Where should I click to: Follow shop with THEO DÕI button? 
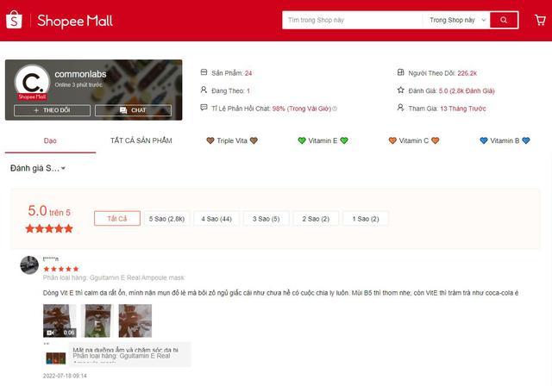tap(52, 110)
